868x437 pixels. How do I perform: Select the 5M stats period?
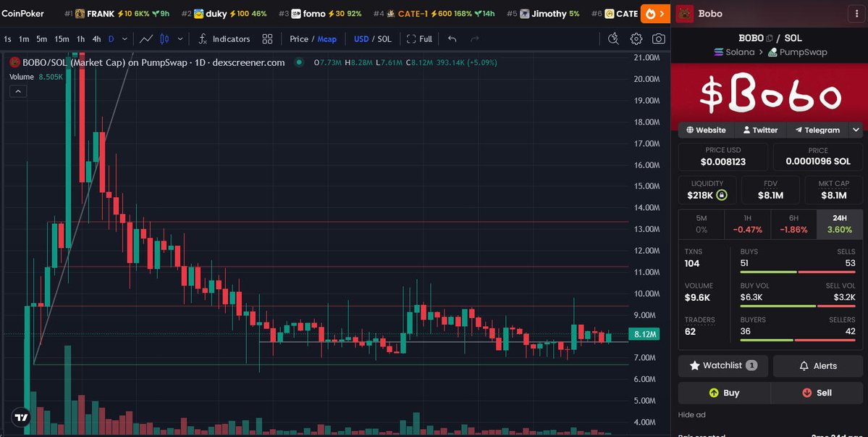click(701, 224)
